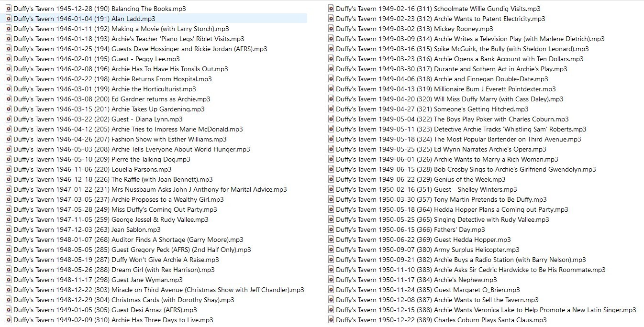
Task: Select 'Archie Wants to Marry a Rich Woman'
Action: (447, 159)
